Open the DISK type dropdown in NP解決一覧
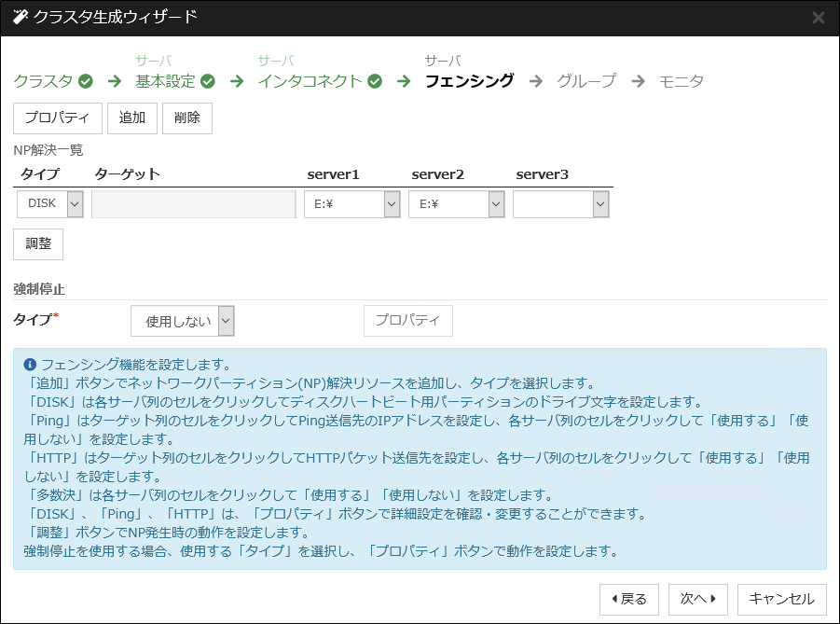 (50, 203)
